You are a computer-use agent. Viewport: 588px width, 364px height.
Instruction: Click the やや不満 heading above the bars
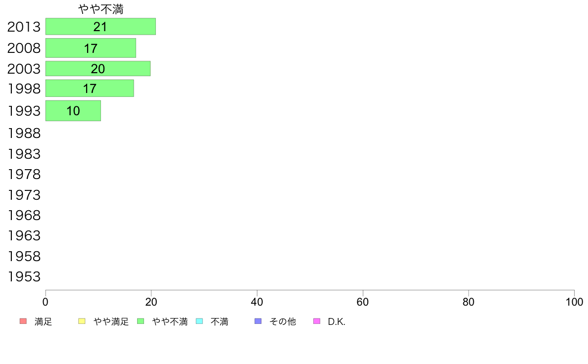pyautogui.click(x=101, y=9)
